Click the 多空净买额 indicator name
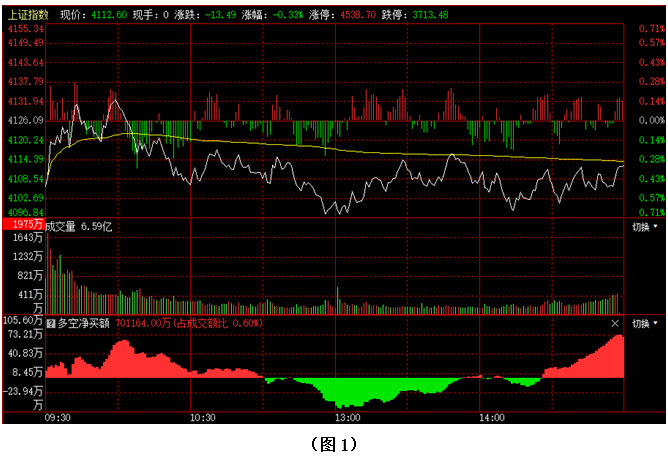Viewport: 668px width, 466px height. coord(84,324)
